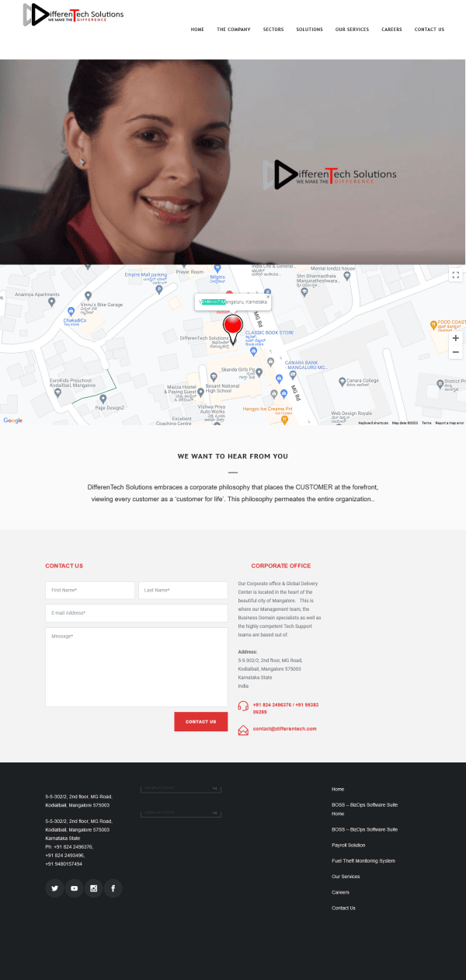Zoom out on the Google map

(455, 352)
